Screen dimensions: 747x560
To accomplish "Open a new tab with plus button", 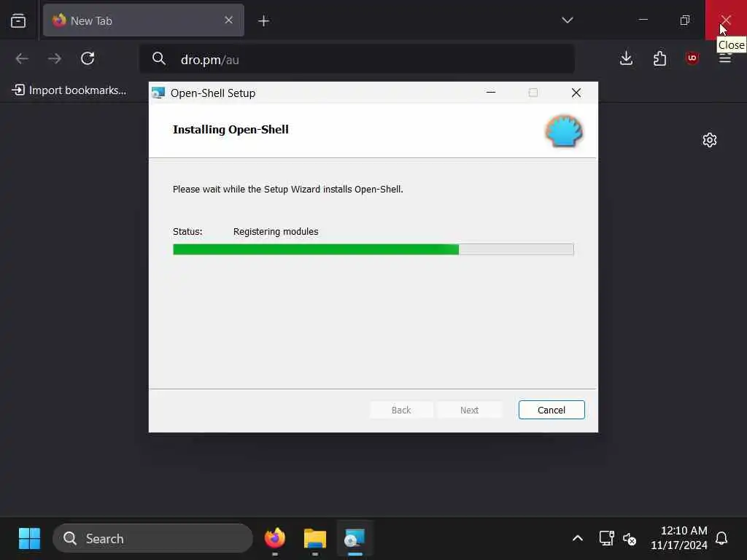I will (263, 20).
